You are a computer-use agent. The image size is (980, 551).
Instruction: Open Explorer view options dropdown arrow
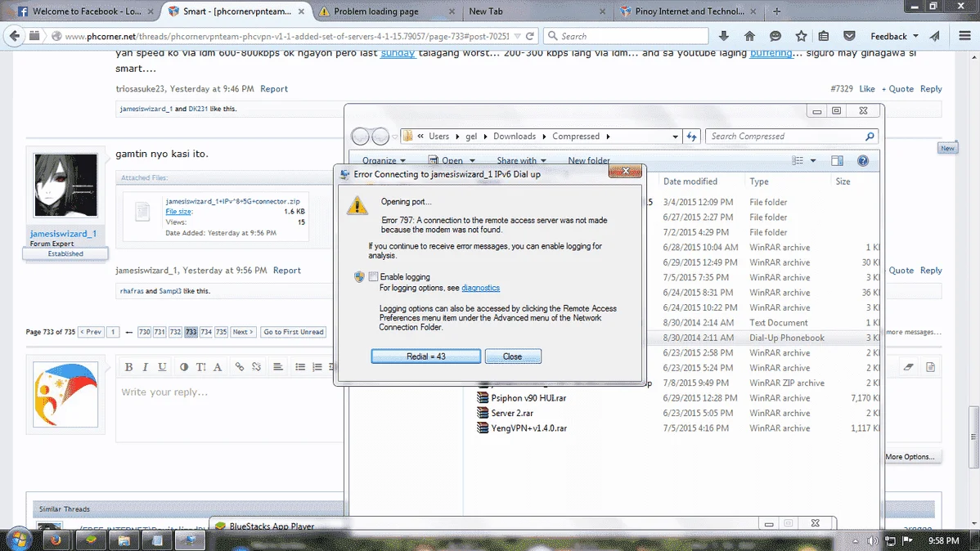[x=813, y=160]
